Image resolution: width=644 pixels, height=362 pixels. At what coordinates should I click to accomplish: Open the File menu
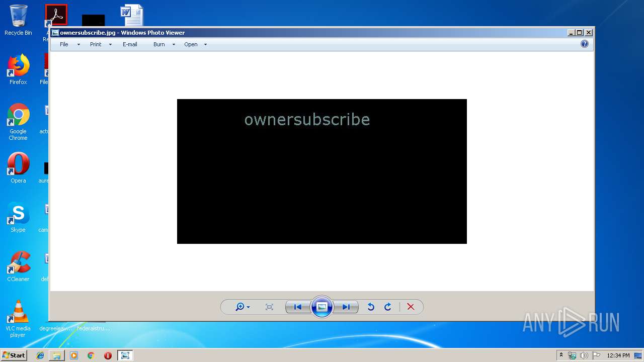tap(64, 44)
